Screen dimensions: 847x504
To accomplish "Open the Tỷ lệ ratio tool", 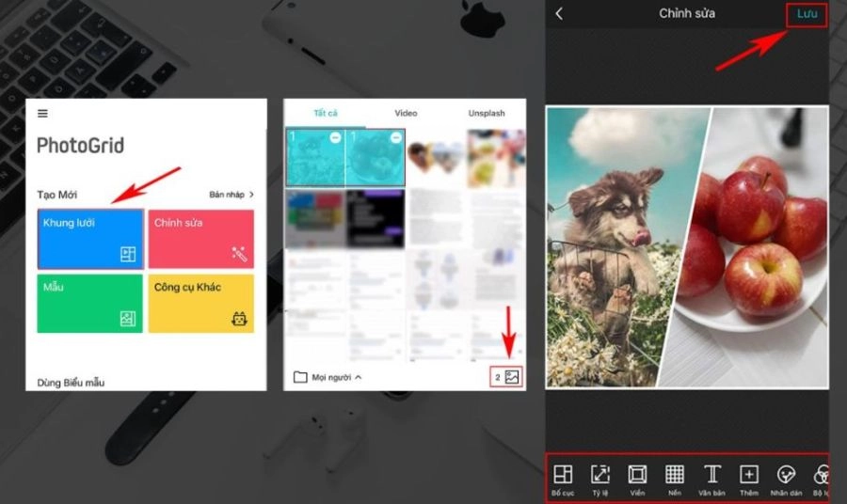I will [600, 480].
